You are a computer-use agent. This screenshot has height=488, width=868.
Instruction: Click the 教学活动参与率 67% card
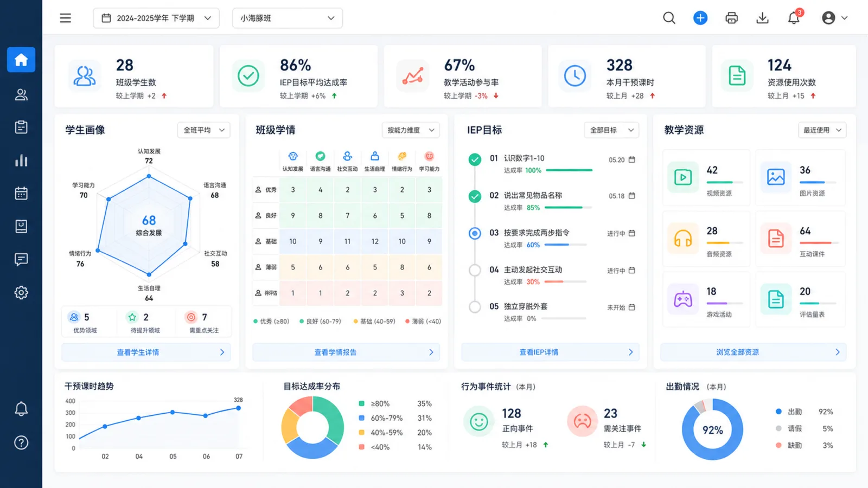tap(463, 76)
